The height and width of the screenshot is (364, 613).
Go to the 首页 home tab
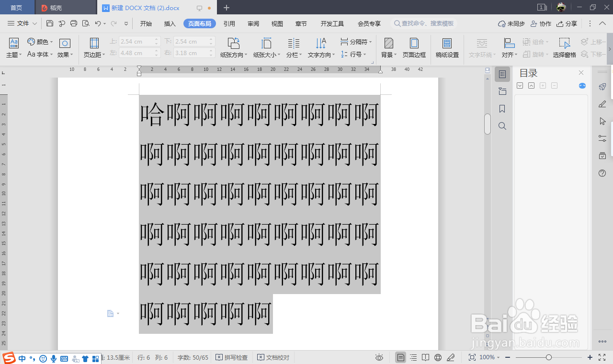(17, 8)
